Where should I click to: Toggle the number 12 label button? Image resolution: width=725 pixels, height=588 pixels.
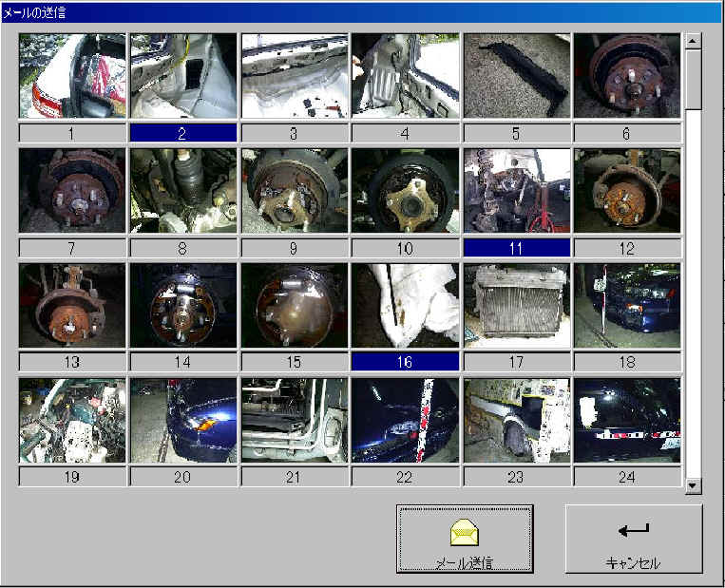tap(627, 248)
